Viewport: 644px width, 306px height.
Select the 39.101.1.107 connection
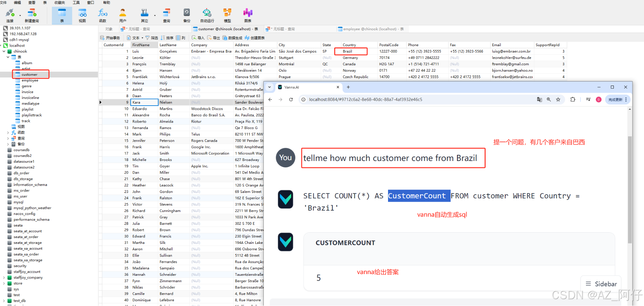click(x=20, y=28)
